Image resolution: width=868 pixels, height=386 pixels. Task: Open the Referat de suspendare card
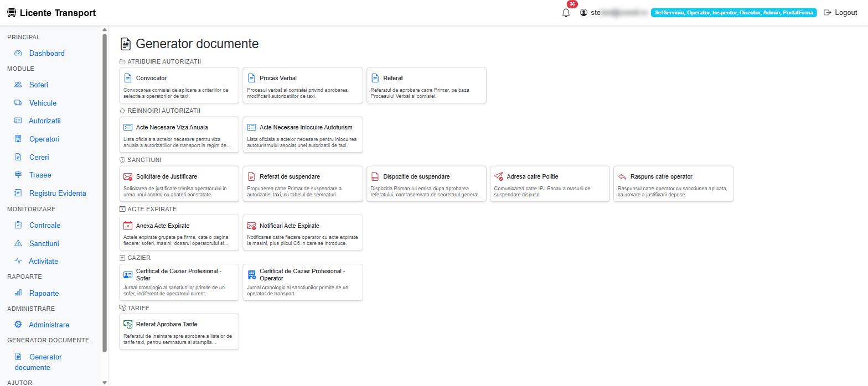pos(303,184)
